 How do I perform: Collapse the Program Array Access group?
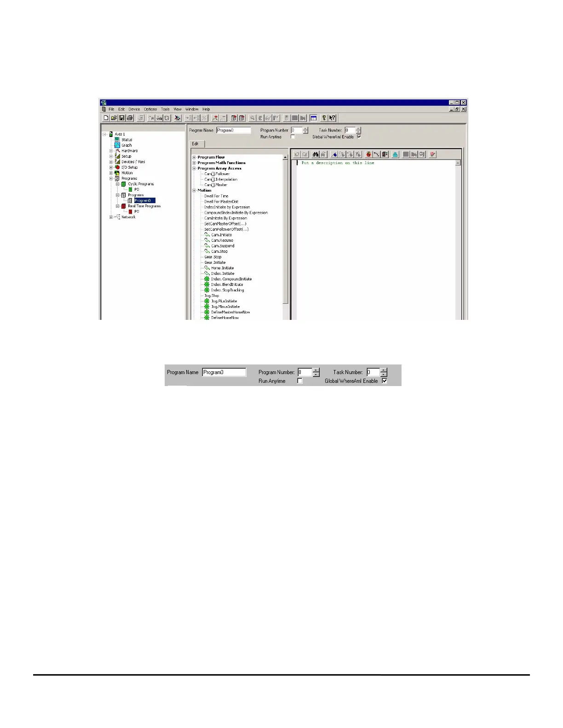click(x=194, y=168)
